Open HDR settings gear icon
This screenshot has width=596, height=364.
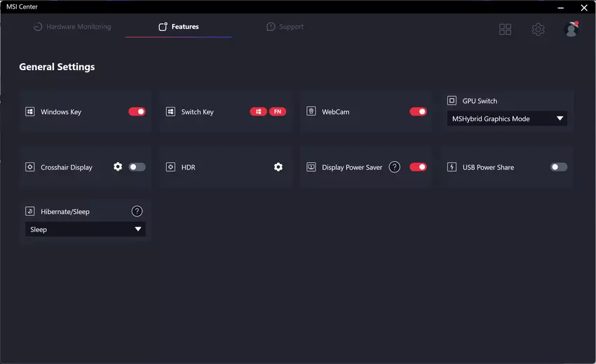click(x=278, y=167)
